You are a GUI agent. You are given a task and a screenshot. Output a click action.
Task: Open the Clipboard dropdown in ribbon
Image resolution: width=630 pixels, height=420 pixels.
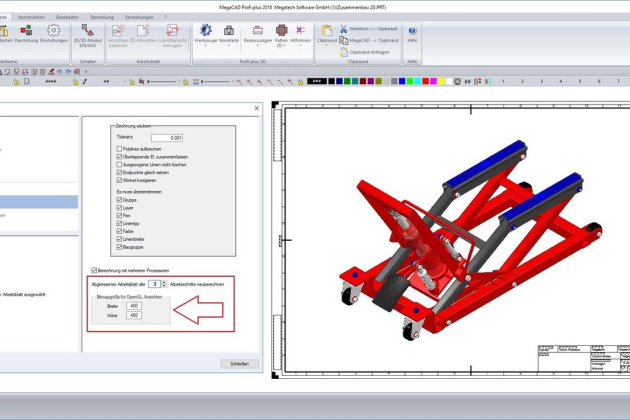(x=326, y=46)
